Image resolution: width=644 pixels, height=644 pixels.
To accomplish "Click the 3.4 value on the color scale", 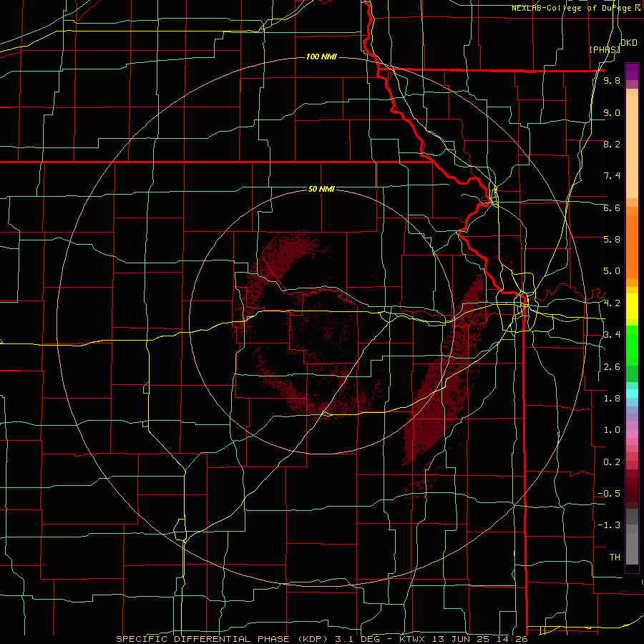I will [x=612, y=335].
